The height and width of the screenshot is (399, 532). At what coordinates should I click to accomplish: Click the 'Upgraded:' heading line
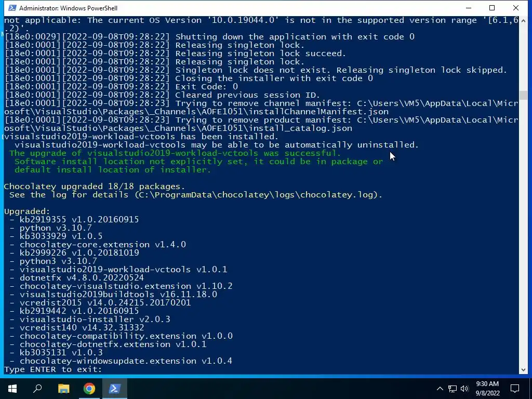(27, 211)
